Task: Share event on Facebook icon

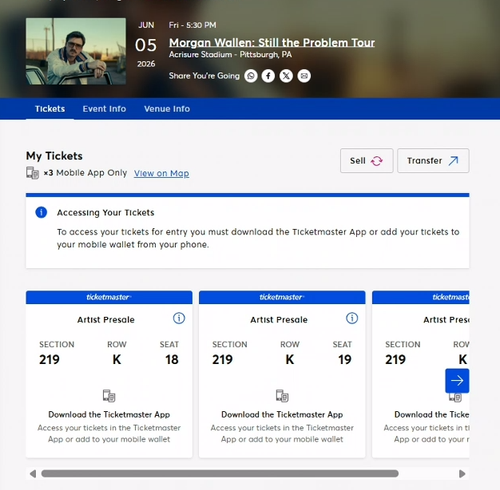Action: pos(268,76)
